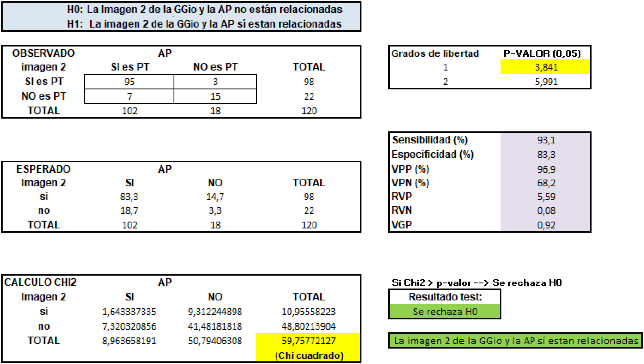Click the H0 hypothesis text line

tap(204, 9)
